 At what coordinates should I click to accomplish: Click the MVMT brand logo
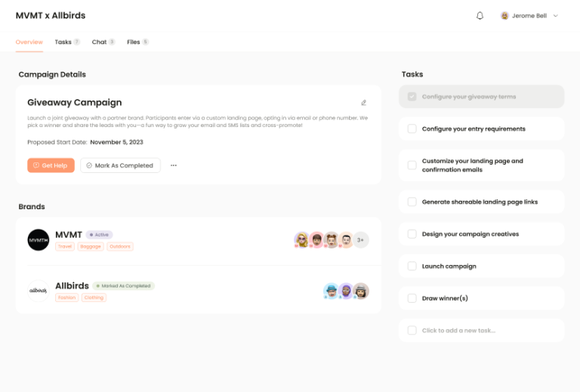coord(39,240)
